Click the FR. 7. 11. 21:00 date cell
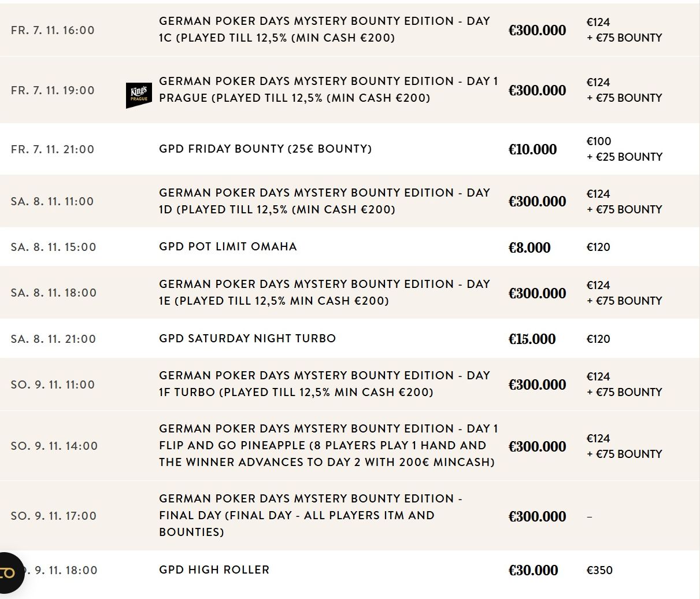The image size is (700, 599). point(53,150)
